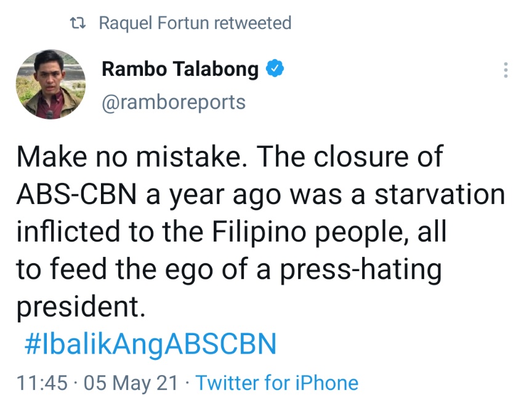Open the three-dot tweet options menu
Viewport: 532px width, 403px height.
pos(506,70)
